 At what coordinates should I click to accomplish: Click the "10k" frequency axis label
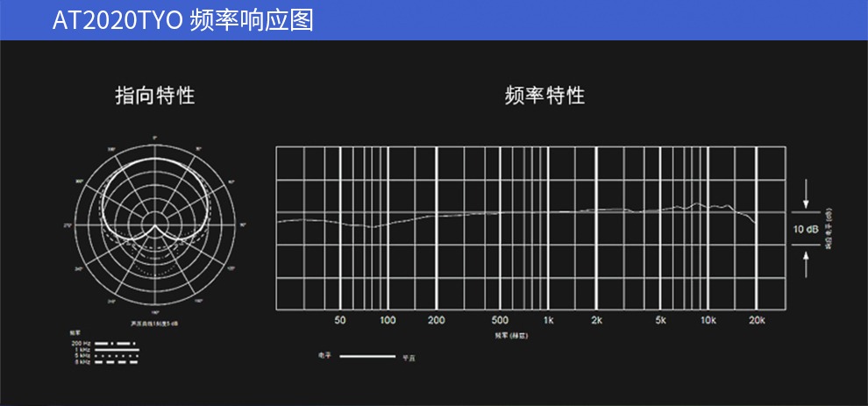pos(708,320)
